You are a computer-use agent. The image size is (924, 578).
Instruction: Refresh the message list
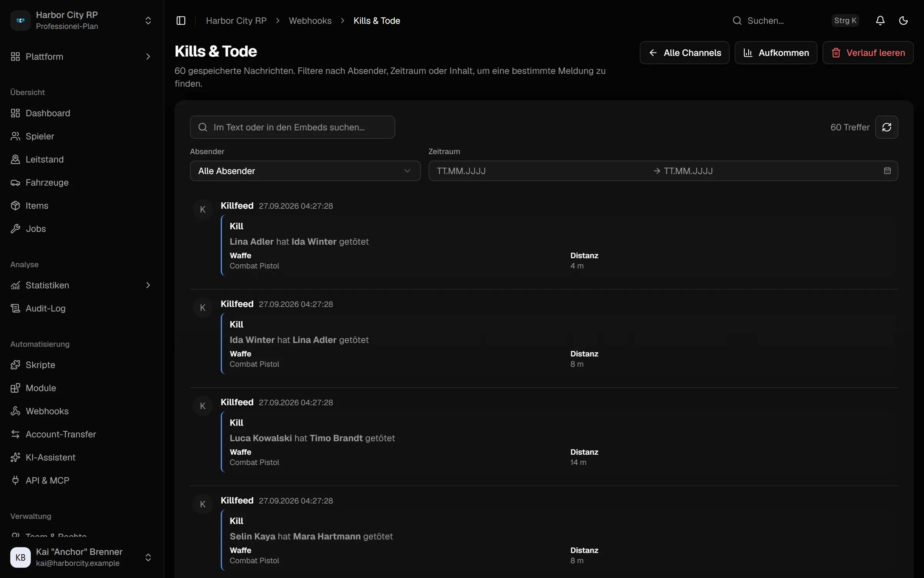(887, 127)
